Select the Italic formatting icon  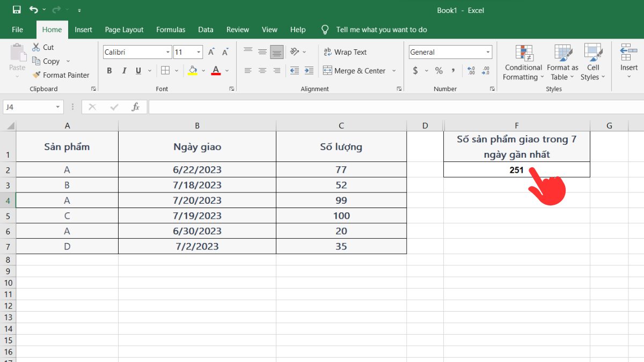pos(124,70)
